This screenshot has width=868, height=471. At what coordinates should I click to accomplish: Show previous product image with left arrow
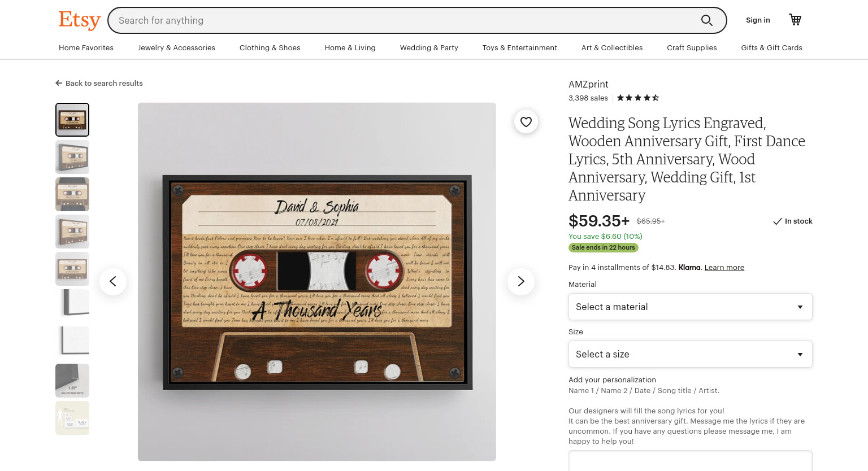pos(113,281)
